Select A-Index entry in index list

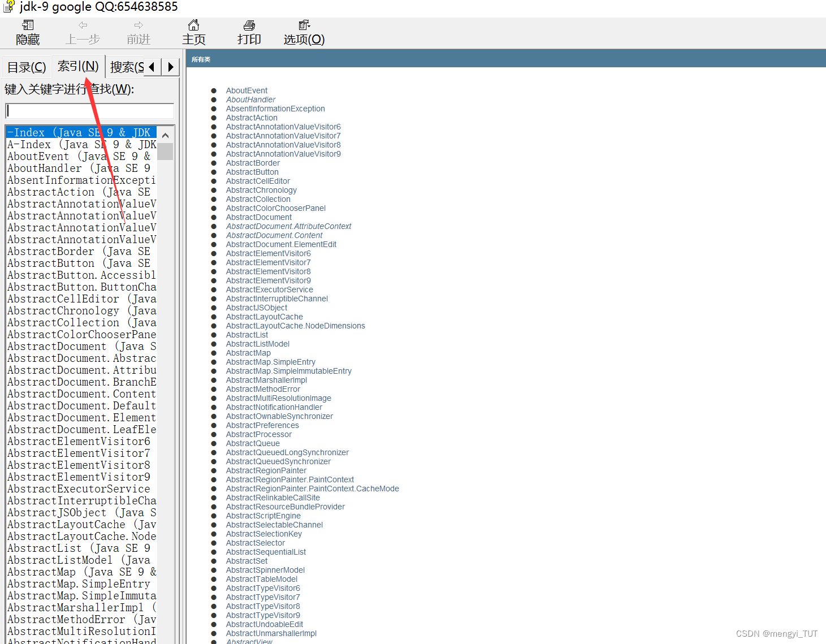(x=81, y=144)
